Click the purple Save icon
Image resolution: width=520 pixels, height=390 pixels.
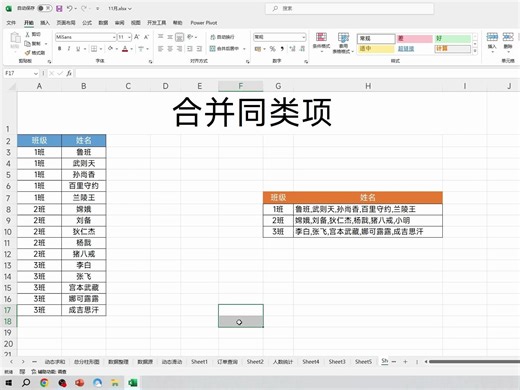(59, 9)
